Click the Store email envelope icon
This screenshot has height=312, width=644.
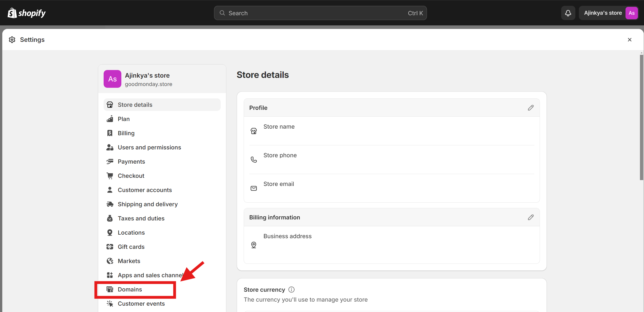254,188
